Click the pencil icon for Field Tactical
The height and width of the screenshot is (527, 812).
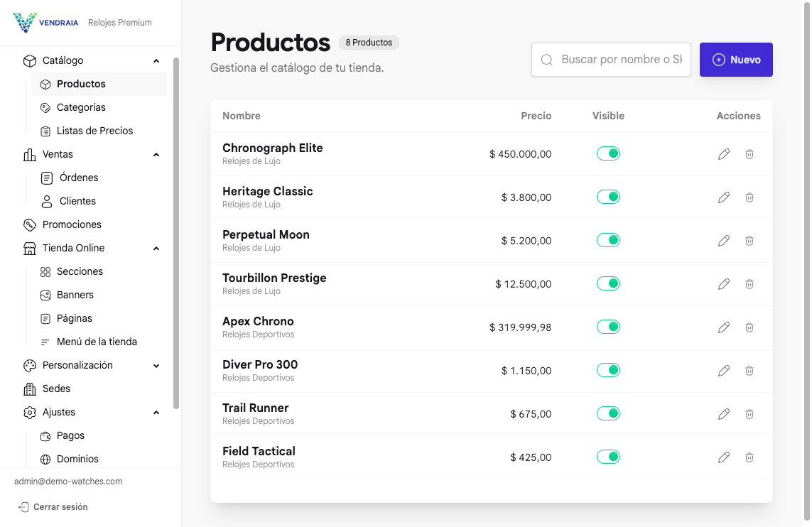[x=724, y=457]
